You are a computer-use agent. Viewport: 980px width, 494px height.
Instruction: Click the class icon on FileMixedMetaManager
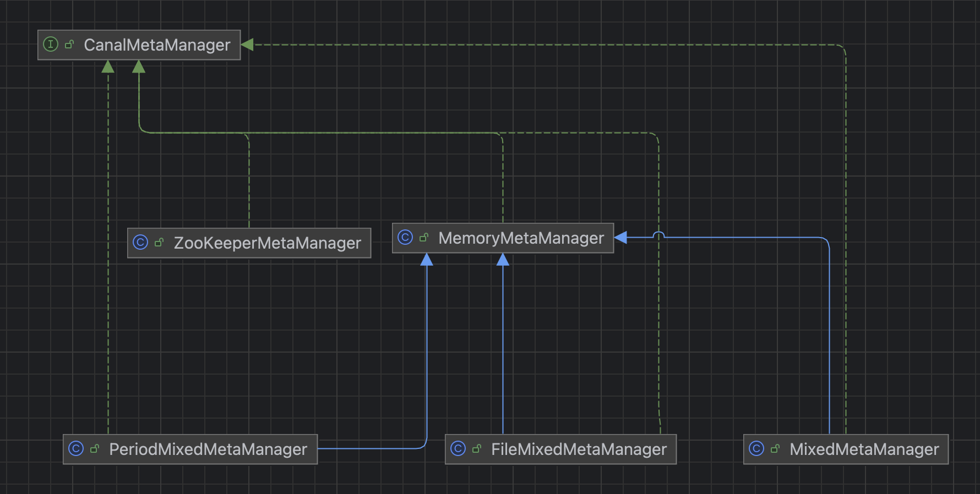(x=458, y=448)
